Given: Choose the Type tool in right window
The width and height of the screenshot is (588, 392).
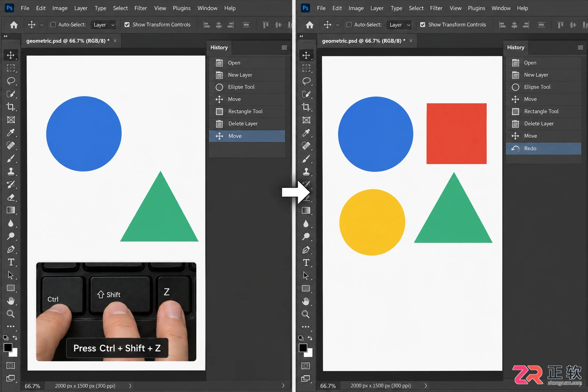Looking at the screenshot, I should tap(306, 263).
